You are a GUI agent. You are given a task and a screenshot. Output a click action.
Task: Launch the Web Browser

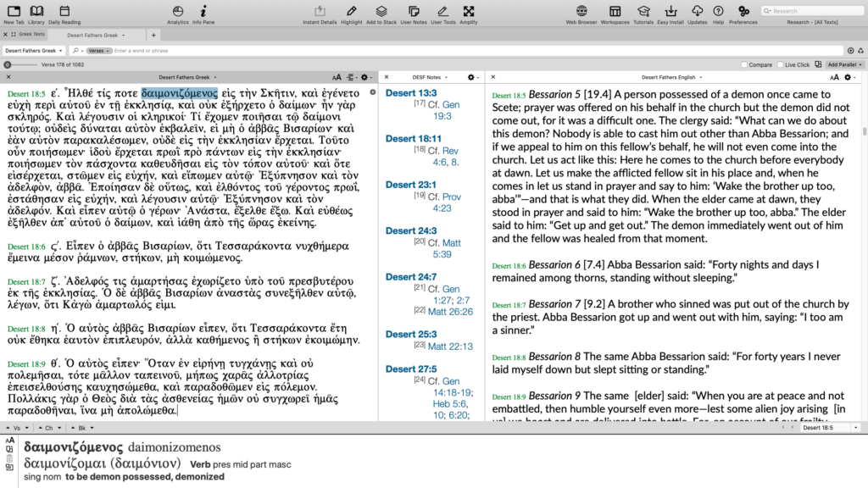pyautogui.click(x=581, y=14)
